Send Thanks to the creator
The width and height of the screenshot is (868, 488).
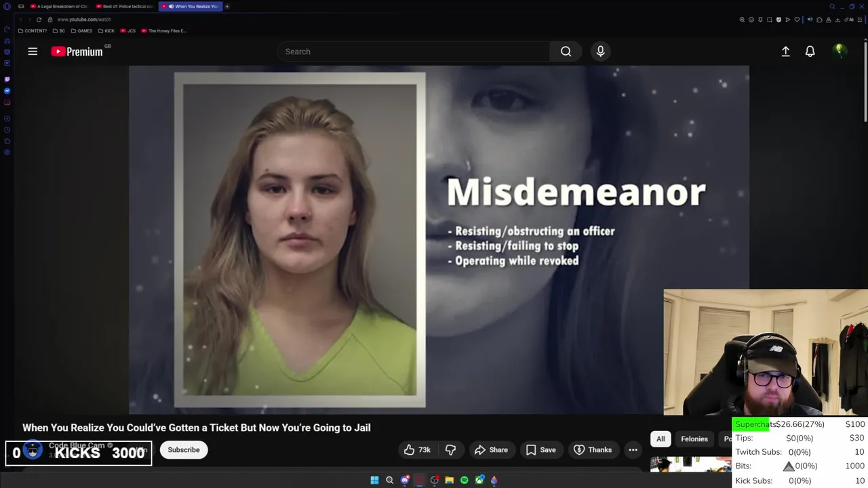[x=593, y=449]
